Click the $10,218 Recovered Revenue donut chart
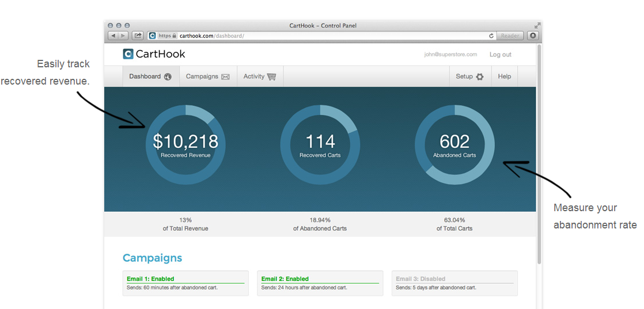The image size is (644, 309). [x=185, y=144]
